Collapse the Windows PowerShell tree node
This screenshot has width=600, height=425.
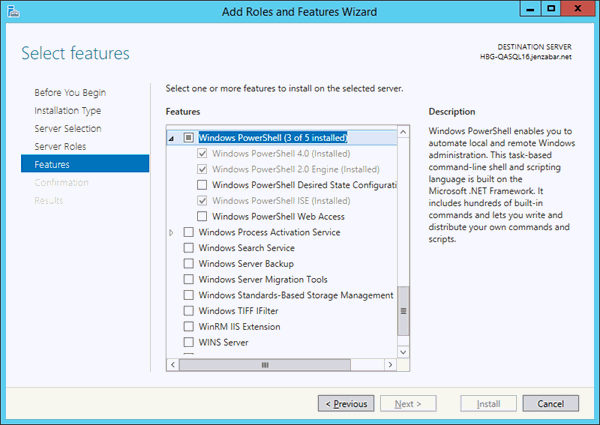(171, 138)
